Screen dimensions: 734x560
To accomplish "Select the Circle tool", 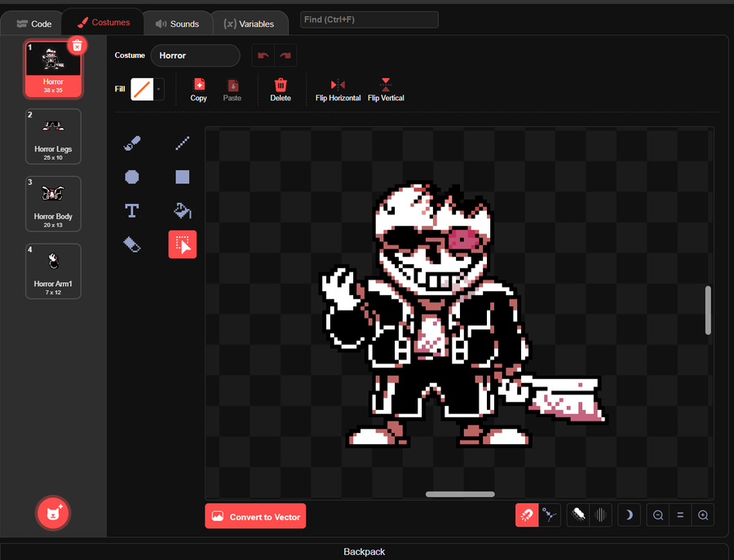I will point(132,177).
